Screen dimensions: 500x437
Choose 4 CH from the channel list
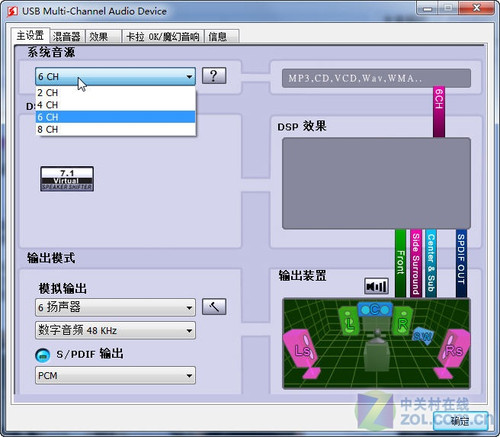115,105
